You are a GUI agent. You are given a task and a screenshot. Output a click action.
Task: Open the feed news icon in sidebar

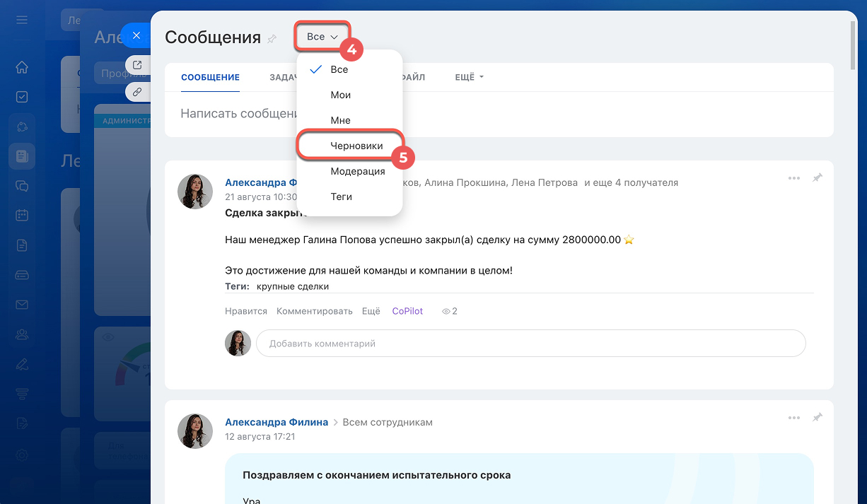22,156
